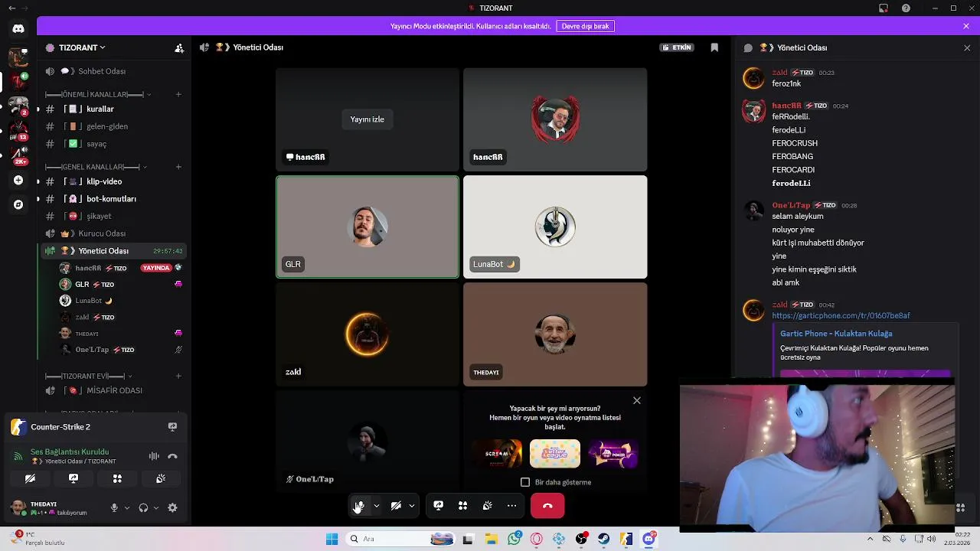This screenshot has height=551, width=980.
Task: Open the Windows Start menu
Action: (x=332, y=539)
